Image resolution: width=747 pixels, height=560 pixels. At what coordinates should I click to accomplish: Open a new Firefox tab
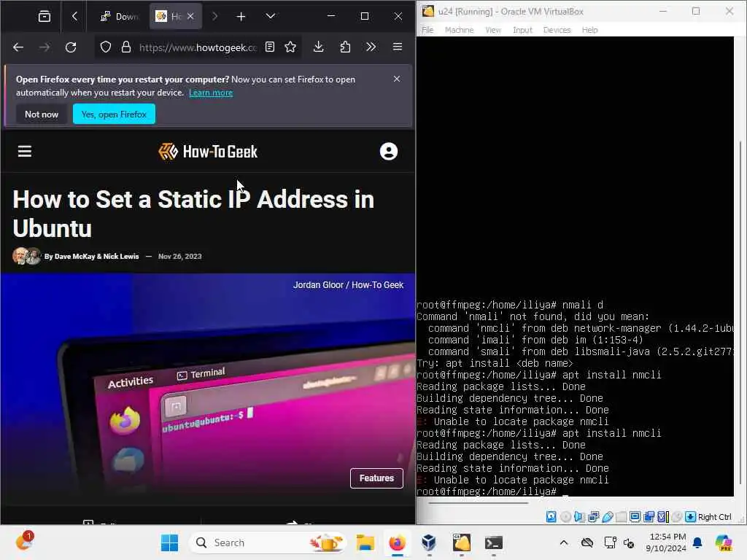[x=241, y=16]
